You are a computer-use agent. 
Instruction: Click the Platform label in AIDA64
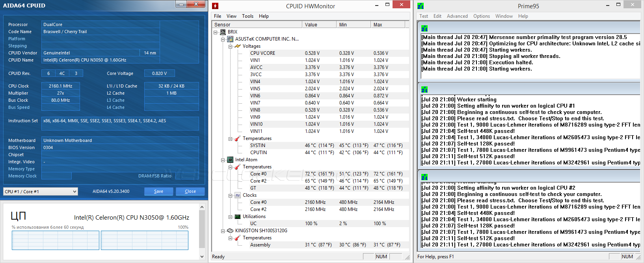pyautogui.click(x=17, y=39)
